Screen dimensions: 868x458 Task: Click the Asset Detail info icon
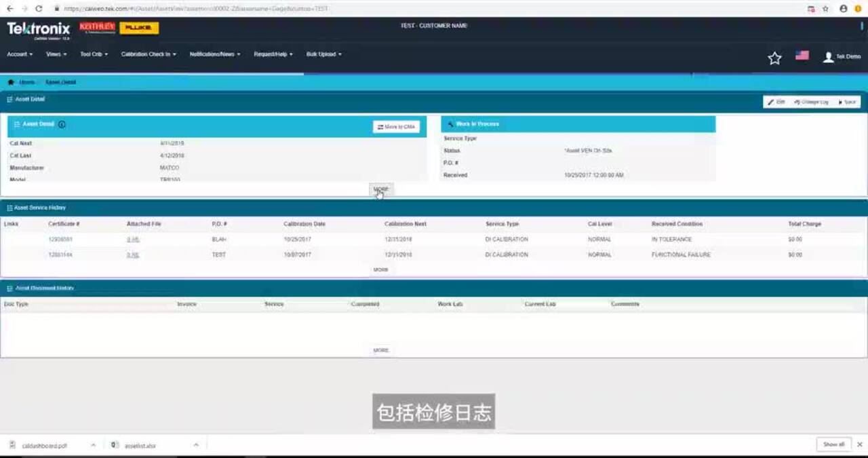pos(62,125)
